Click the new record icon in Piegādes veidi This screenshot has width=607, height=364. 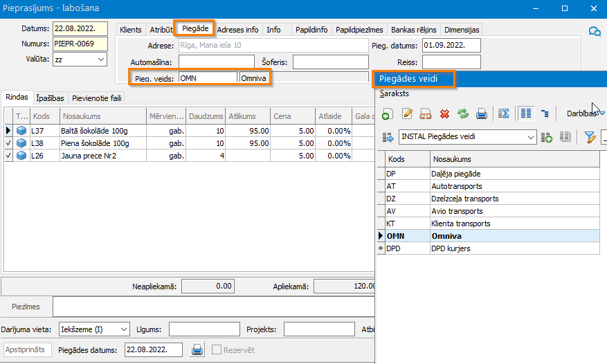coord(388,113)
